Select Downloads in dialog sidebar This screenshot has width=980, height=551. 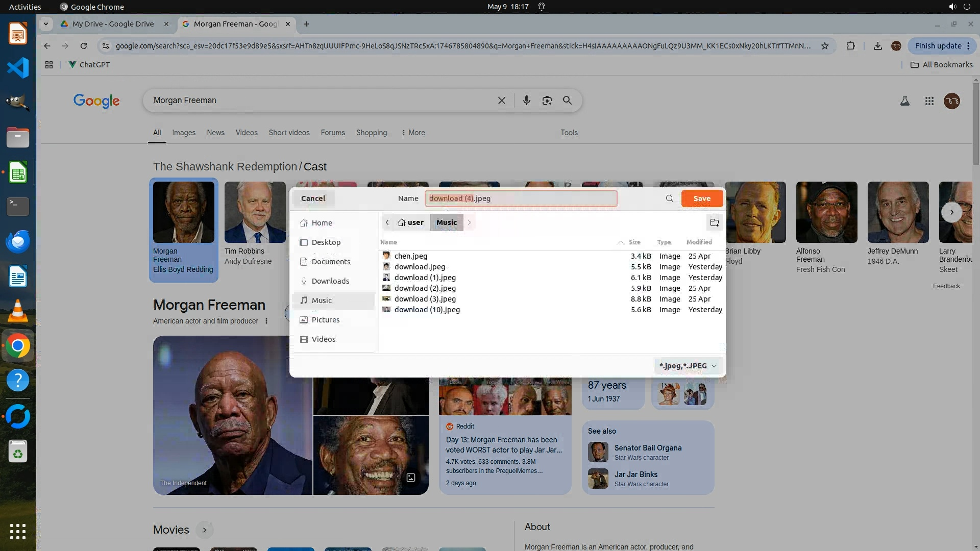point(330,281)
